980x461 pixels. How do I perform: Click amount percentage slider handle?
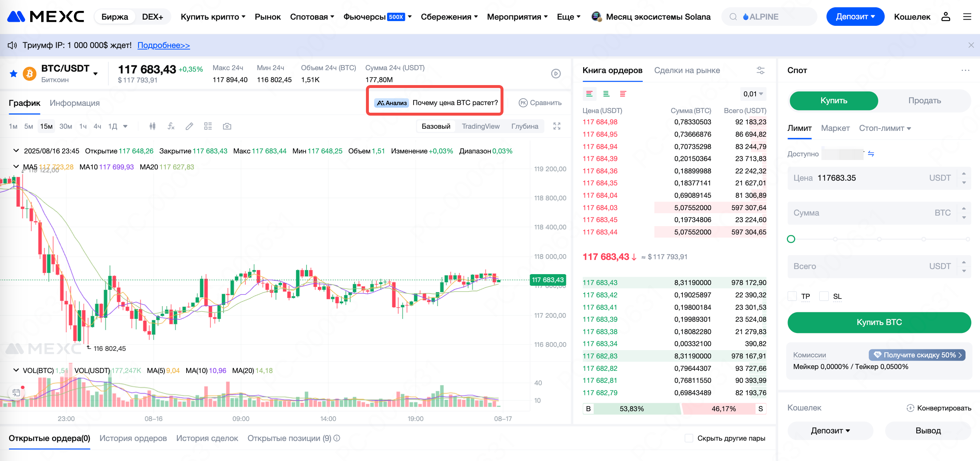coord(790,239)
